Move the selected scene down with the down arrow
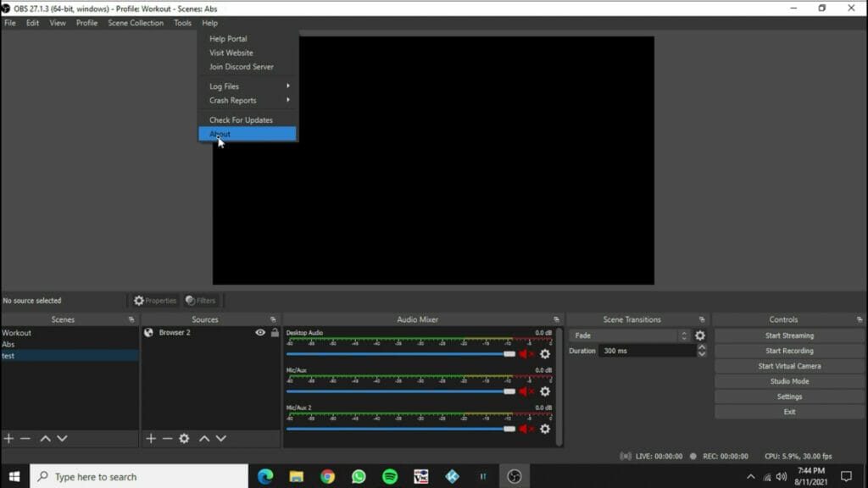868x488 pixels. coord(60,438)
